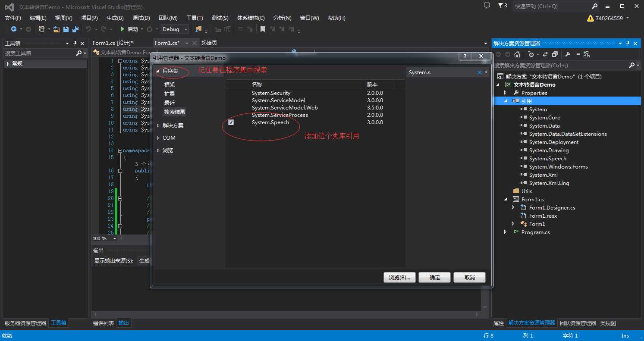Select 最近 under 程序集

click(x=170, y=103)
